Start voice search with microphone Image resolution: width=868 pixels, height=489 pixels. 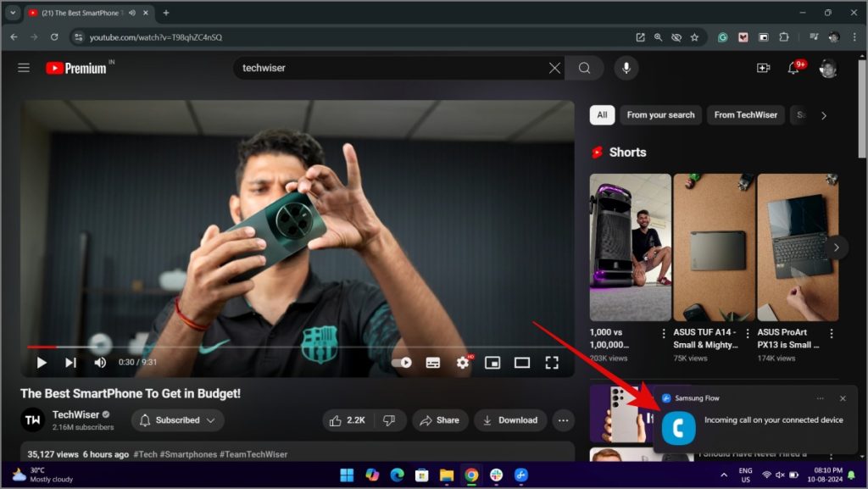coord(626,68)
